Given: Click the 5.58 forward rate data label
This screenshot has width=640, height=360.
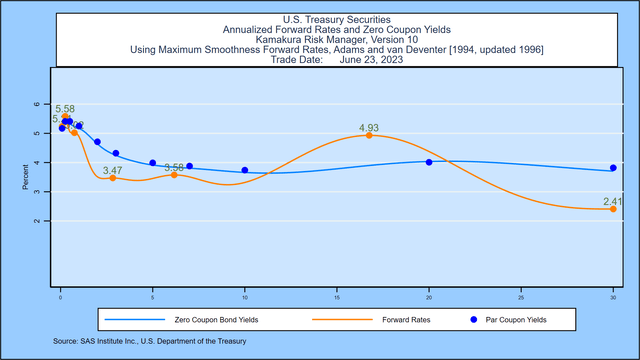Looking at the screenshot, I should [x=65, y=109].
